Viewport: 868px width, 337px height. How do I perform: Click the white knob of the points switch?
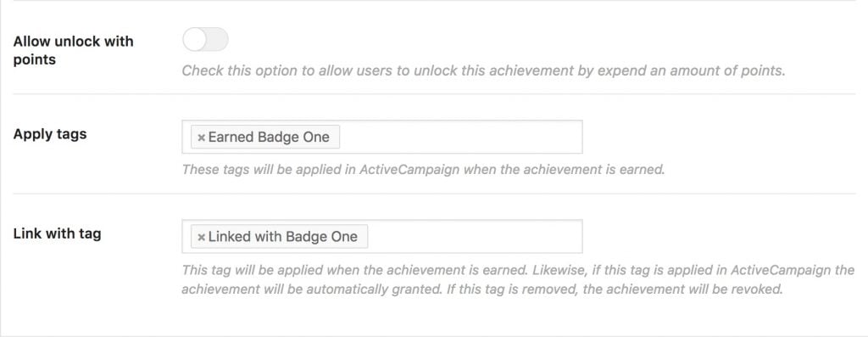tap(194, 39)
